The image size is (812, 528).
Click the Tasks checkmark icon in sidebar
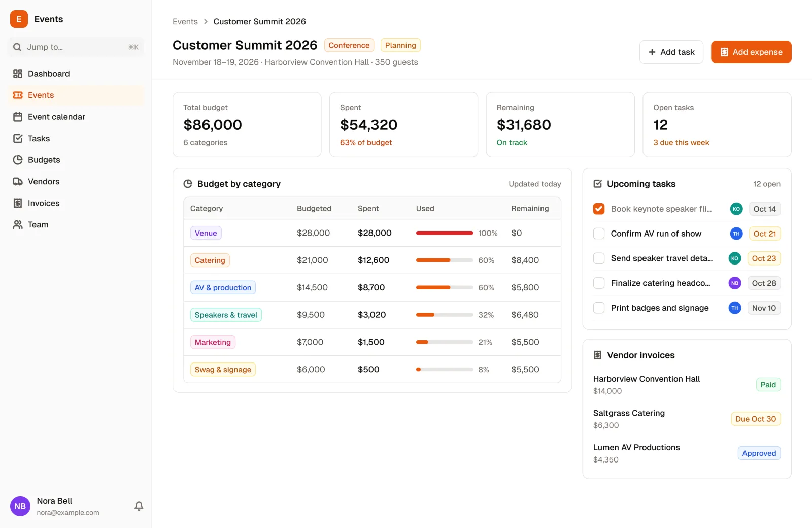pos(18,139)
